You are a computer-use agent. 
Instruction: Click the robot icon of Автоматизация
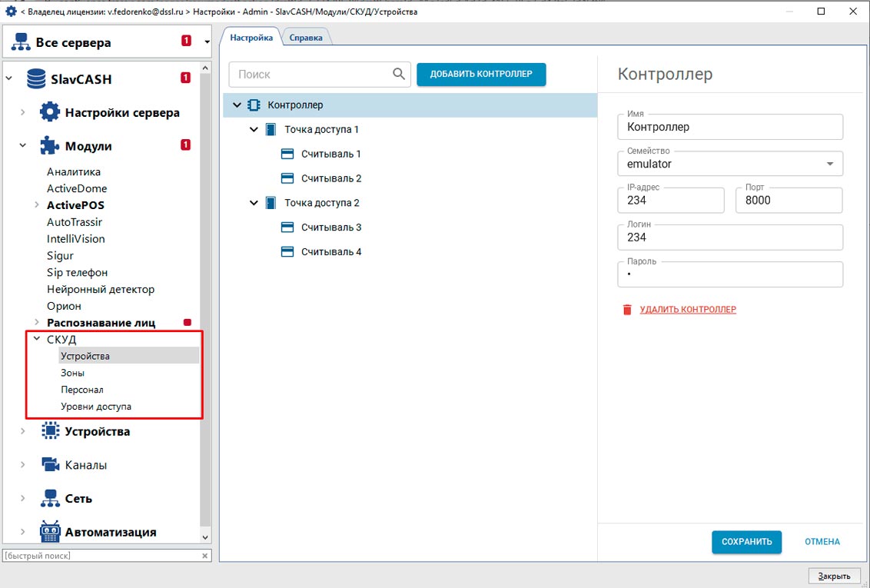coord(50,532)
